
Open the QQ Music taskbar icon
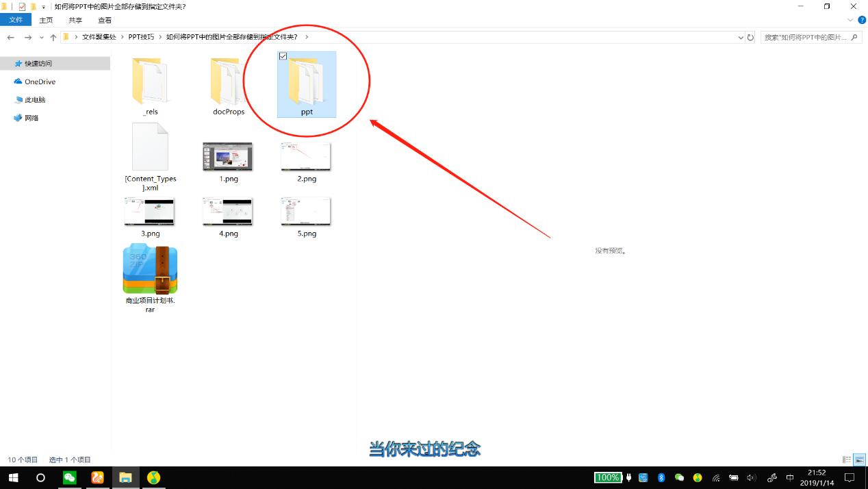click(153, 477)
